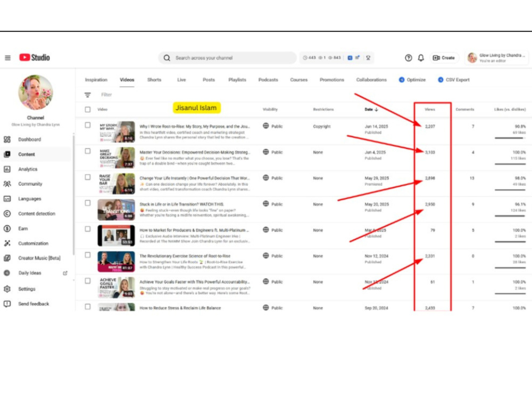Switch to the Live tab
Image resolution: width=532 pixels, height=399 pixels.
tap(181, 80)
